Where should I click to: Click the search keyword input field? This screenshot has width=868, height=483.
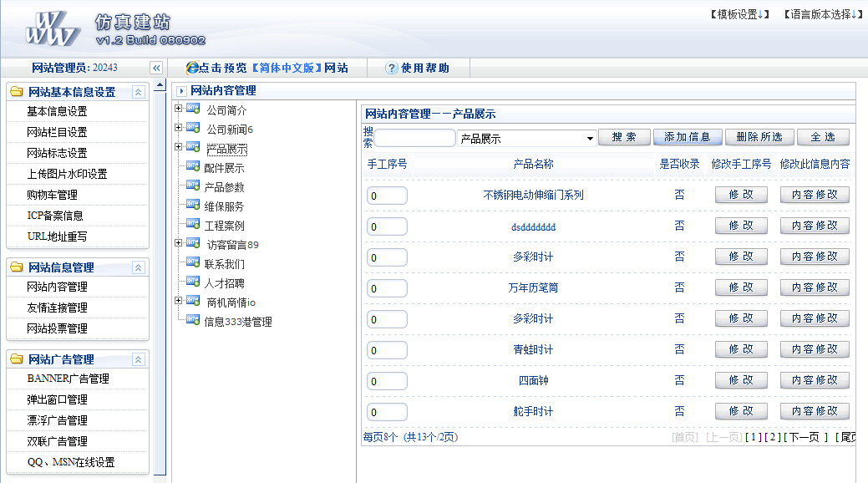pyautogui.click(x=414, y=138)
